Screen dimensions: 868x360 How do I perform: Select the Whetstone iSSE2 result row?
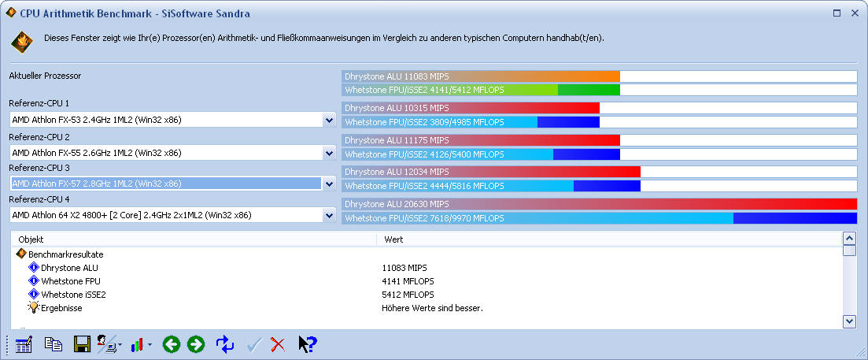click(427, 294)
